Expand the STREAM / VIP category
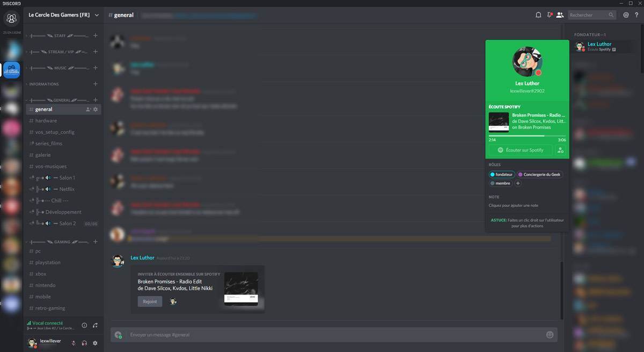 pos(58,52)
